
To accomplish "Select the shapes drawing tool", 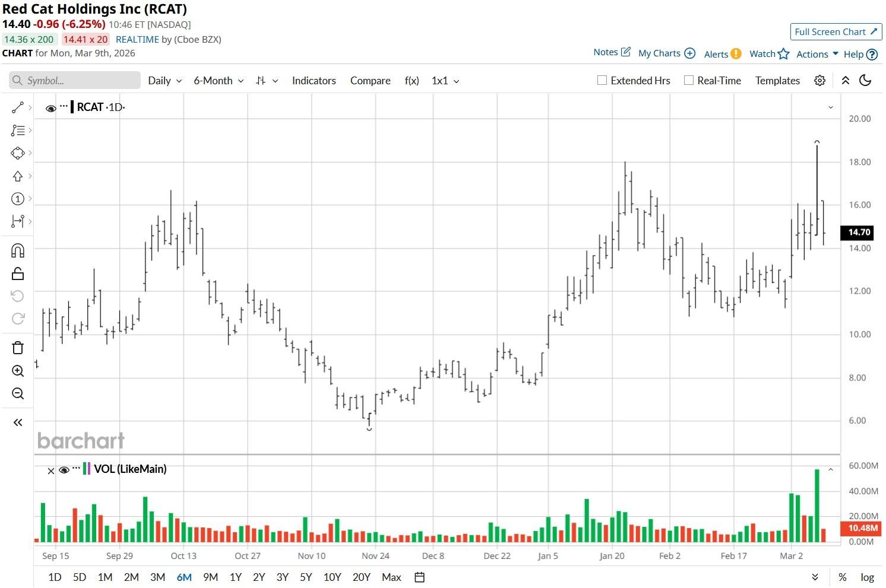I will coord(18,153).
